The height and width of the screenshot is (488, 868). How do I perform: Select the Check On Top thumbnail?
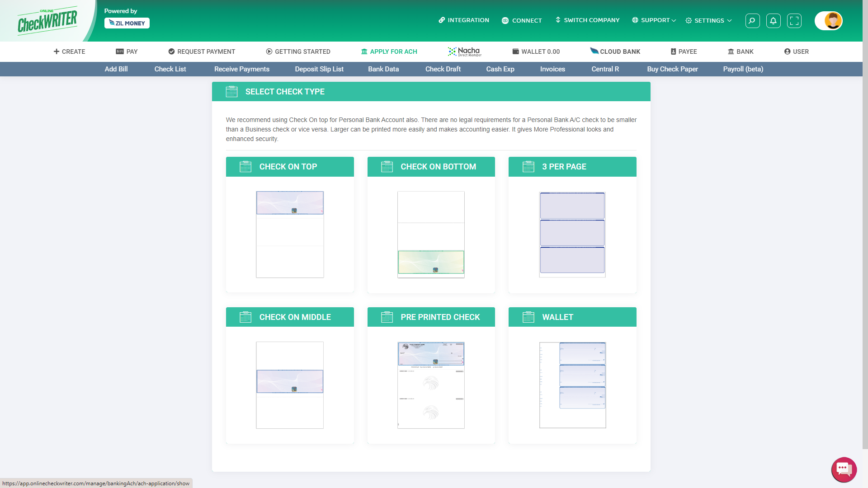click(x=290, y=234)
